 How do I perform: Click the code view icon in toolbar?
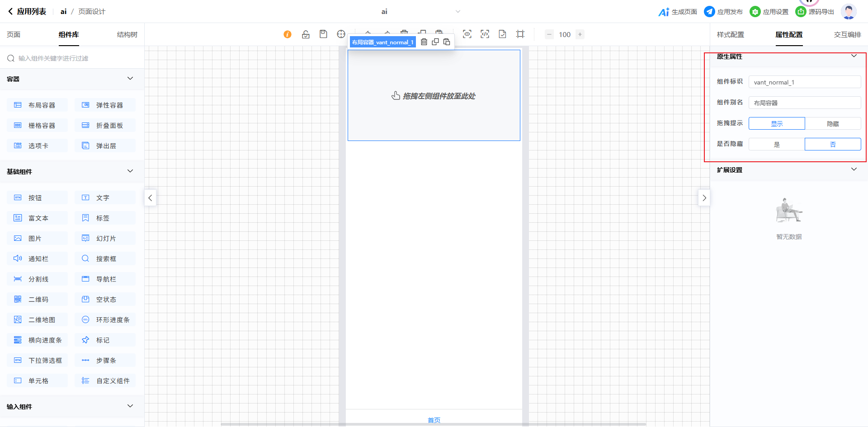click(x=485, y=34)
